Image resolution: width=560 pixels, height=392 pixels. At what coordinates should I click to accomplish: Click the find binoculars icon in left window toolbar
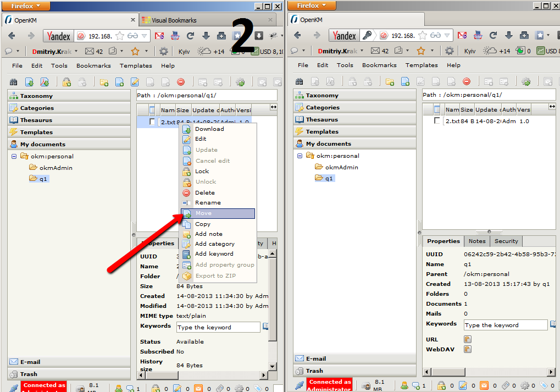[14, 82]
